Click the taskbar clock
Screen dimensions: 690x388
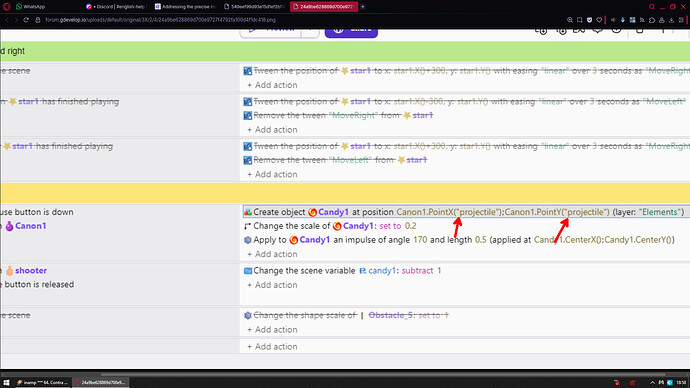[x=681, y=382]
